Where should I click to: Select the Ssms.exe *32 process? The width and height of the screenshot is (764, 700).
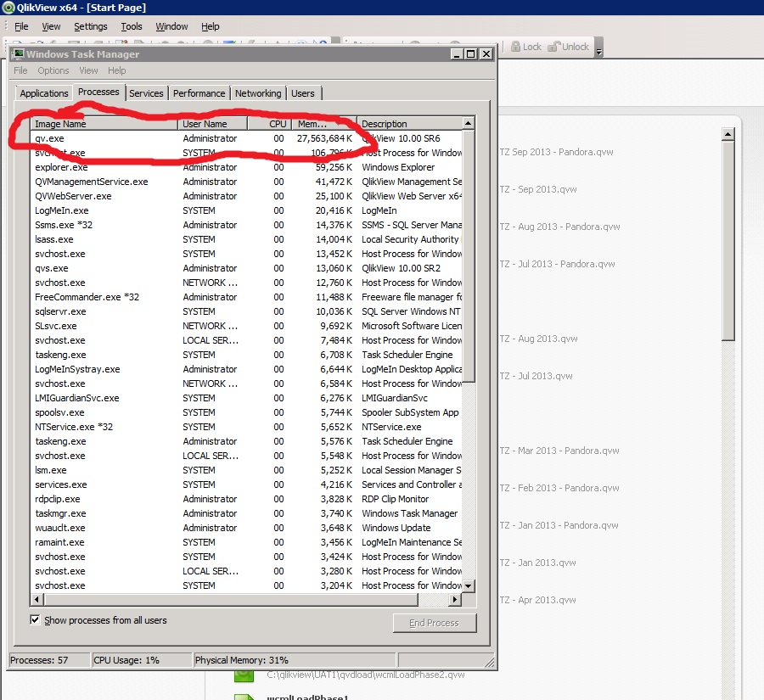coord(246,225)
